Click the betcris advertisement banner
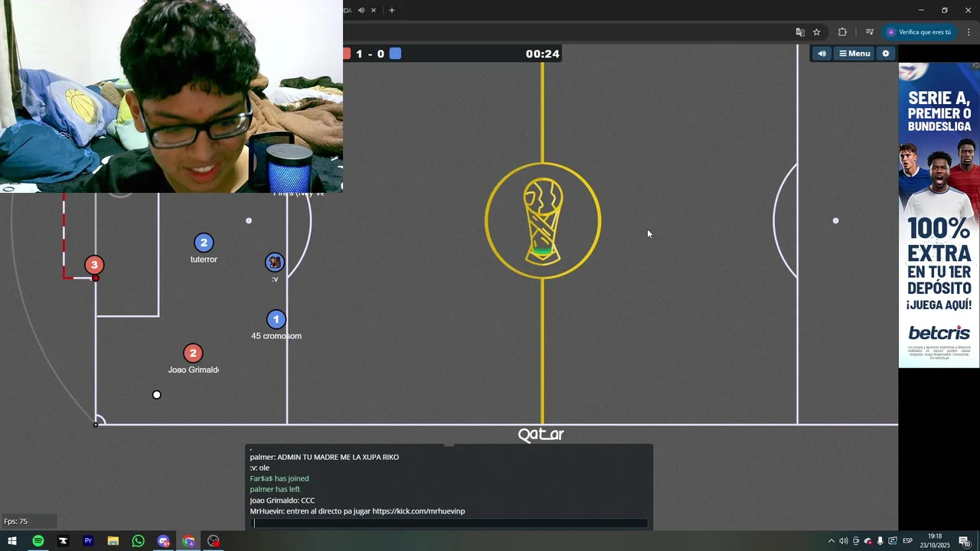This screenshot has width=980, height=551. tap(939, 215)
